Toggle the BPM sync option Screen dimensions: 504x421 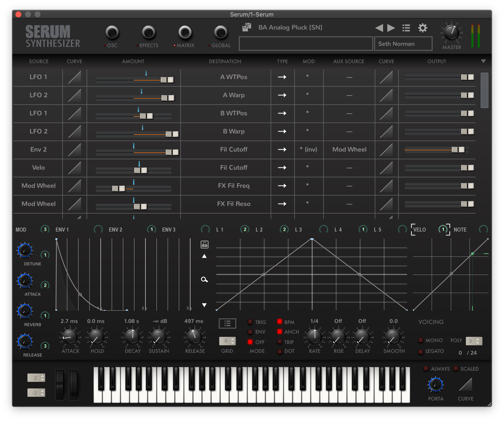(x=280, y=322)
